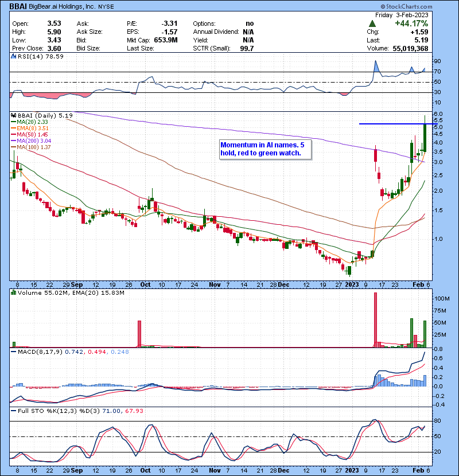
Task: Click the 100M volume axis label
Action: click(x=442, y=299)
